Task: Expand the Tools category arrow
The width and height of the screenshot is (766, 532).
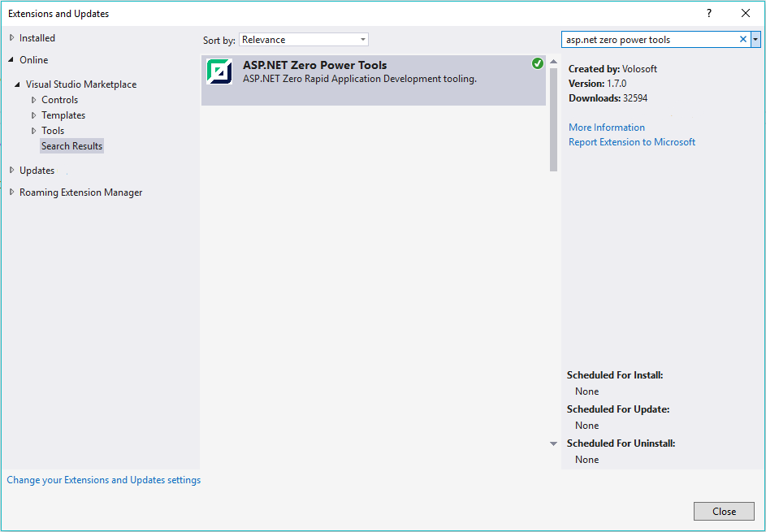Action: (x=33, y=131)
